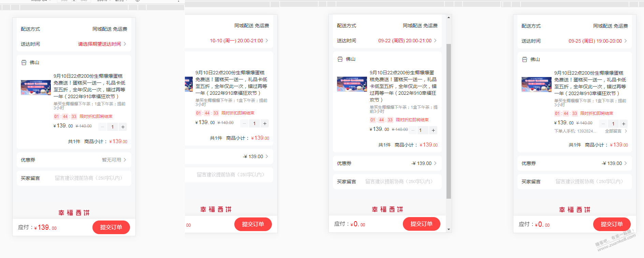Expand 全部留言 in the 09-25 panel

pos(616,131)
